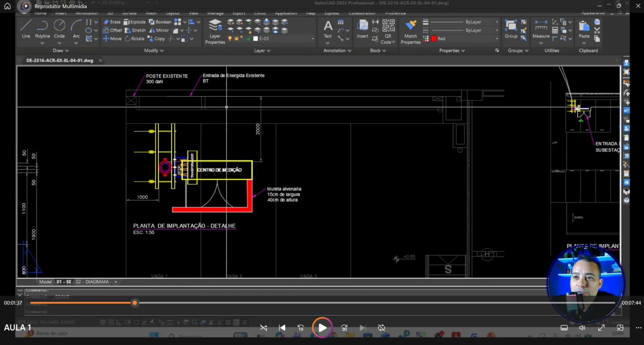The image size is (644, 345).
Task: Activate the Explode tool
Action: click(134, 22)
